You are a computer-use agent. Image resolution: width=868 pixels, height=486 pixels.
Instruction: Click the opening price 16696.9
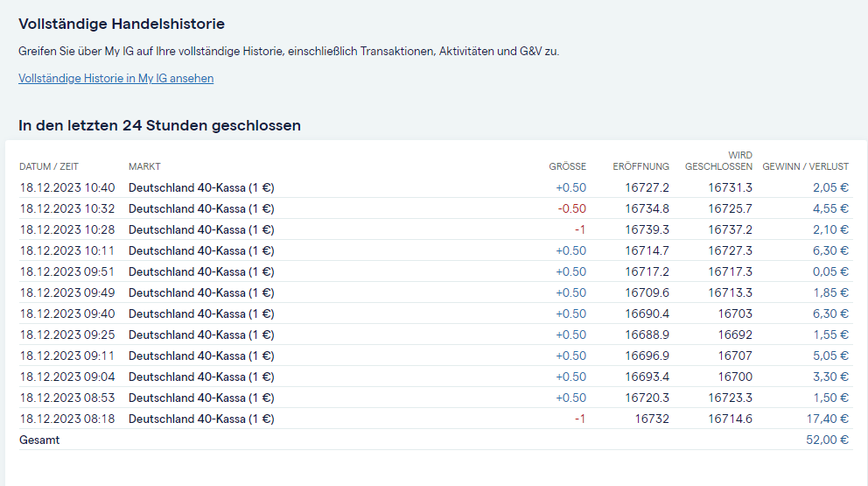[x=647, y=356]
